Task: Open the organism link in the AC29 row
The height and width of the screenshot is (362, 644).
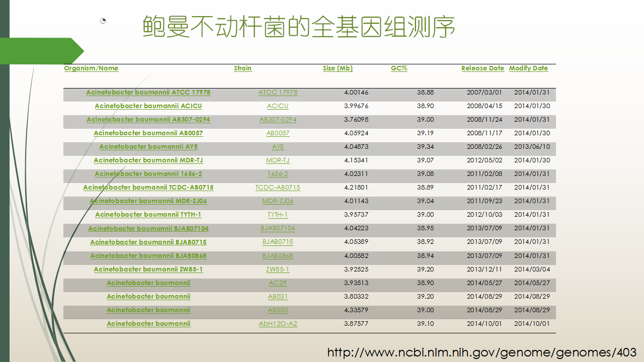Action: click(148, 283)
